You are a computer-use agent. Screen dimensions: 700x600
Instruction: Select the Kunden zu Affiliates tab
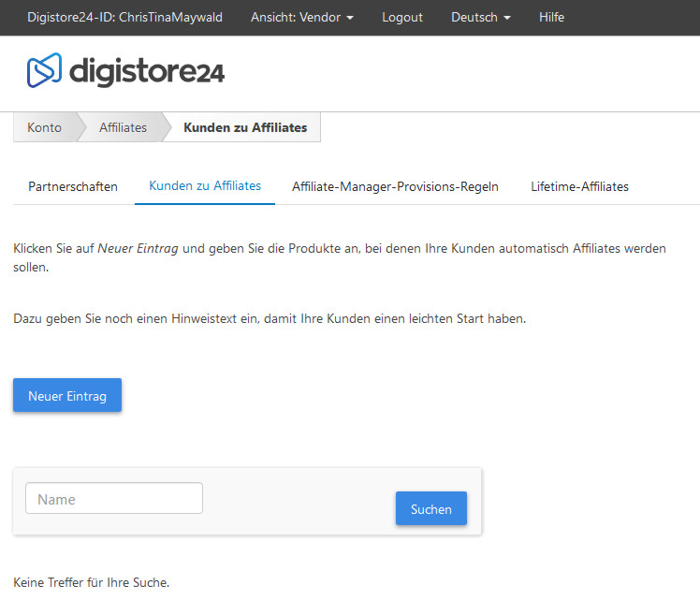pyautogui.click(x=205, y=186)
